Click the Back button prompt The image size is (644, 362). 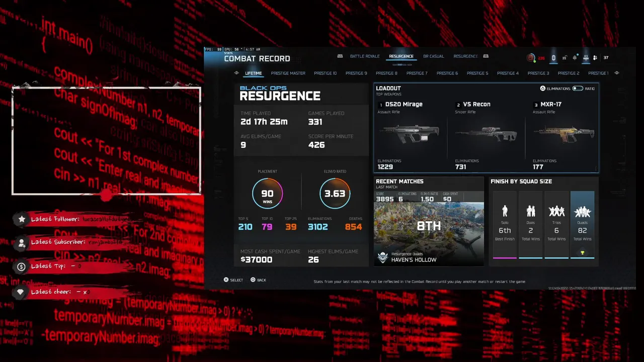pos(258,280)
